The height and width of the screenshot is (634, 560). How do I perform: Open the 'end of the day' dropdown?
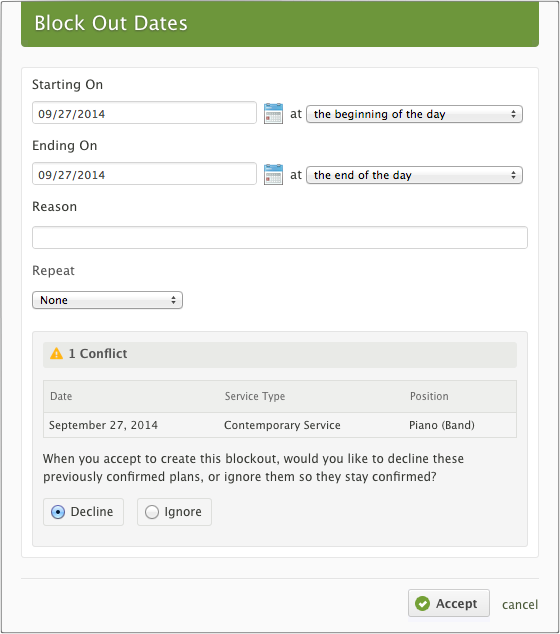(414, 175)
